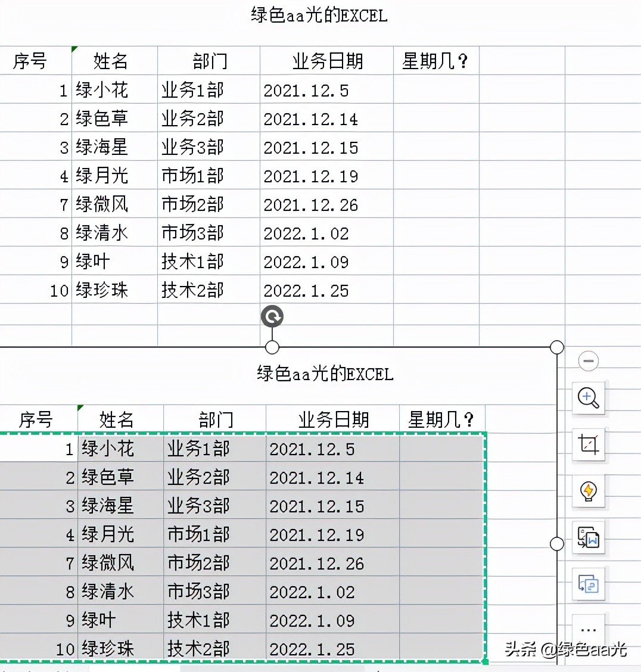Select worksheet cell 绿珍珠
641x672 pixels.
coord(114,290)
